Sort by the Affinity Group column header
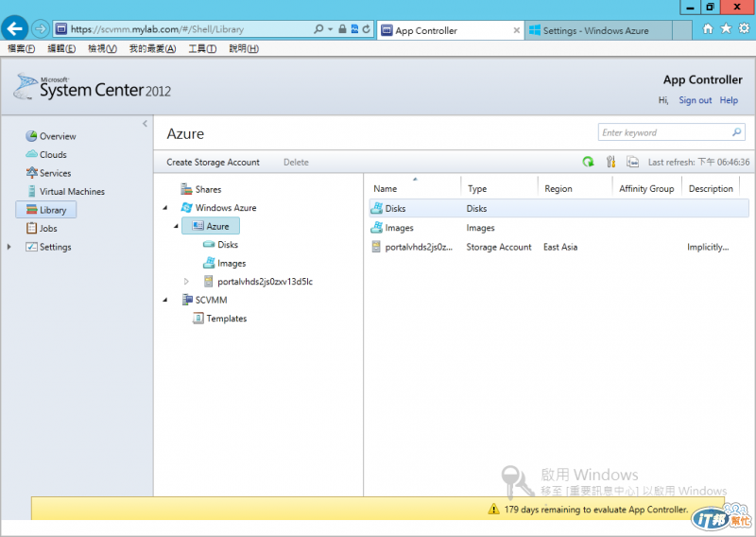The width and height of the screenshot is (756, 537). tap(646, 189)
